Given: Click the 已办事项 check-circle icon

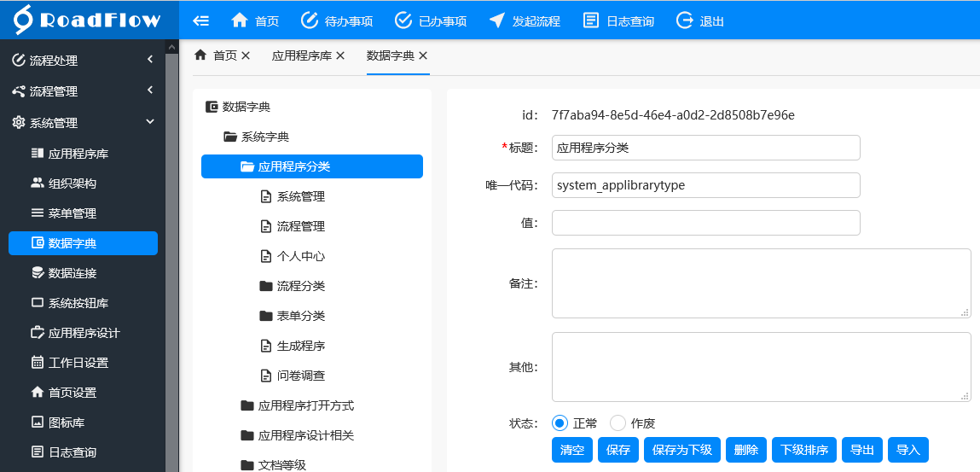Looking at the screenshot, I should coord(403,20).
